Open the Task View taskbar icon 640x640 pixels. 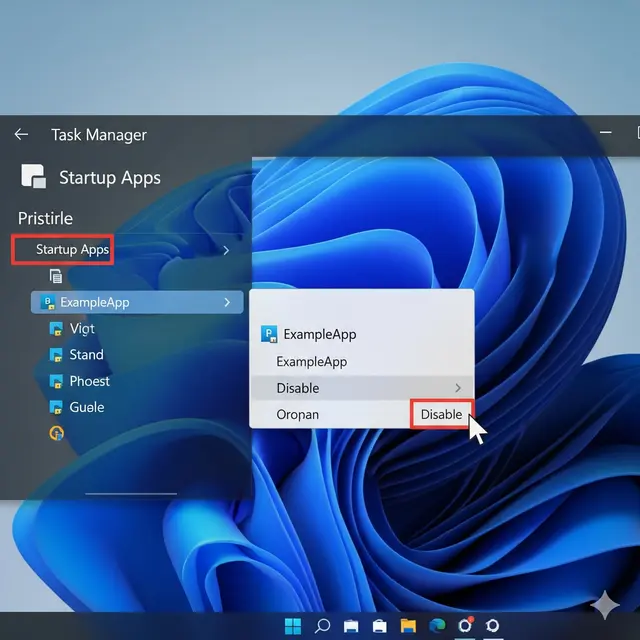351,626
